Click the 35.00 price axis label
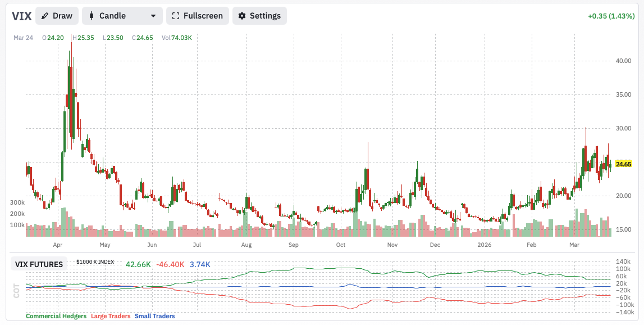The image size is (644, 325). [623, 94]
